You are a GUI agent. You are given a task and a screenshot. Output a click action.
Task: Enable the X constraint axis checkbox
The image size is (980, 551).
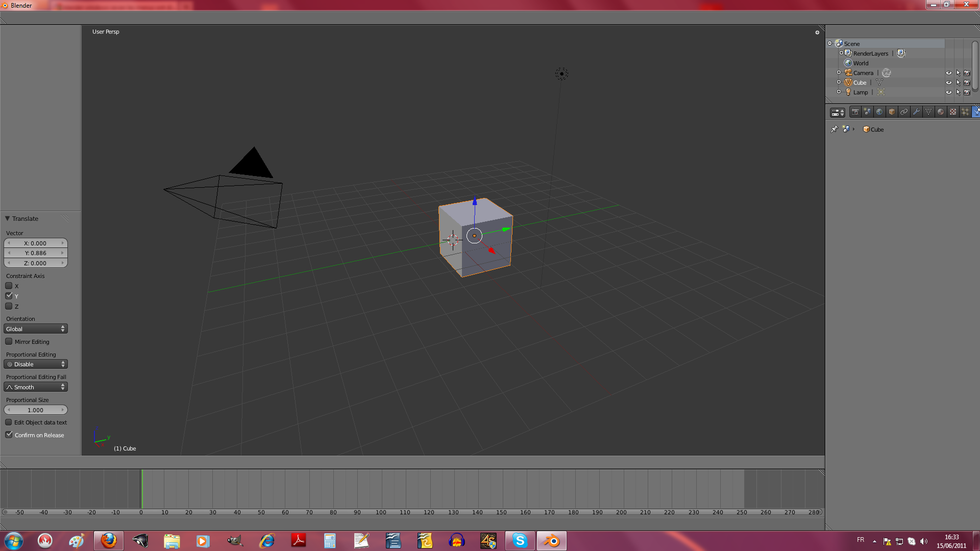9,286
